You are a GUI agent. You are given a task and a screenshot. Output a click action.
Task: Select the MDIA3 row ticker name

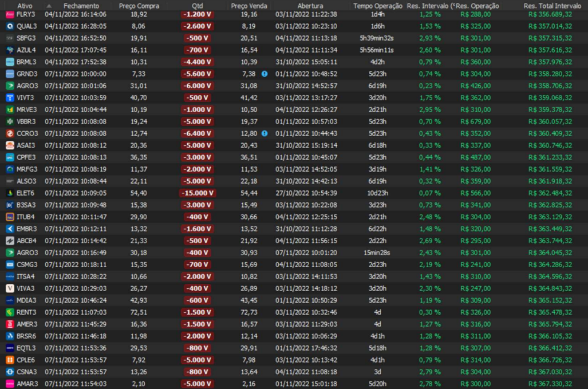[26, 300]
